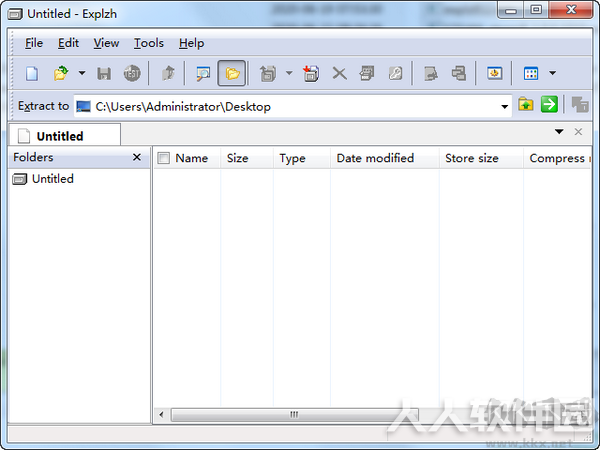600x450 pixels.
Task: Select the Untitled document tab
Action: (64, 135)
